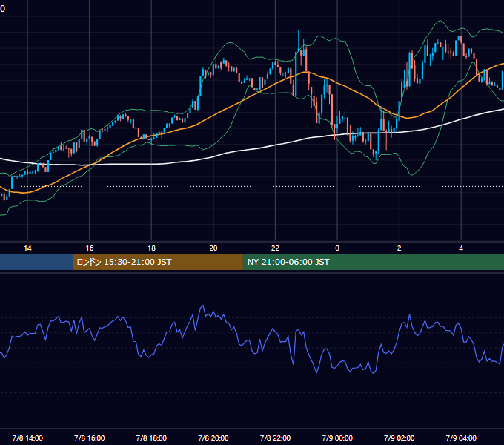Click the 7/8 22:00 time label

(275, 438)
